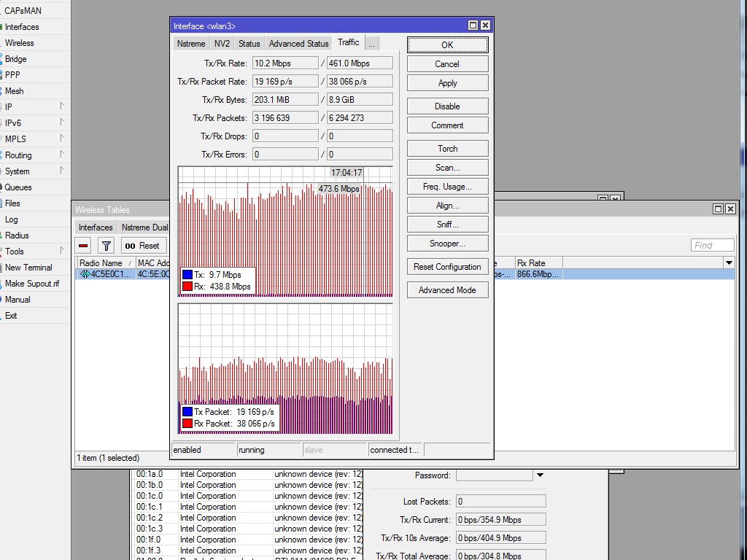Screen dimensions: 747x560
Task: Open the Log menu
Action: point(12,219)
